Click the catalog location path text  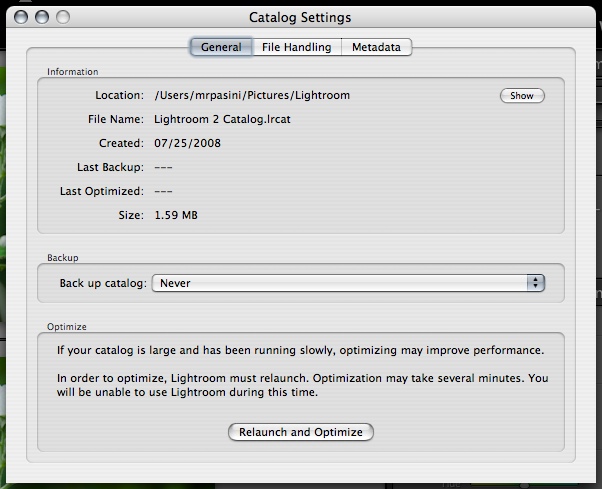252,96
